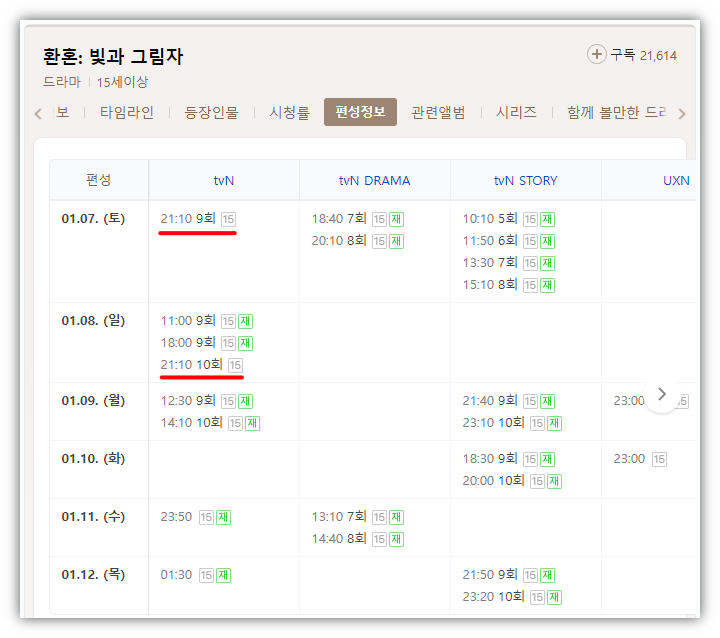Screen dimensions: 720x638
Task: Click the 14:40 8회 entry on 01.11
Action: click(358, 539)
